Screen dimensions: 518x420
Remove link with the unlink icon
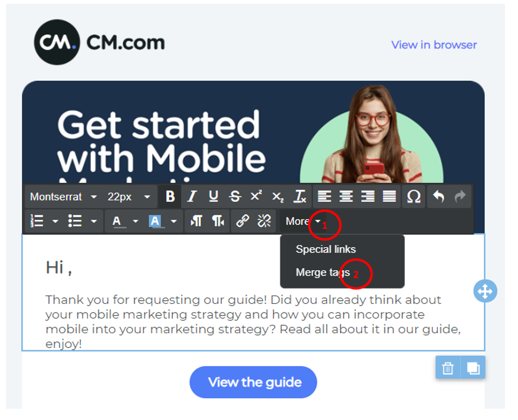pos(264,221)
